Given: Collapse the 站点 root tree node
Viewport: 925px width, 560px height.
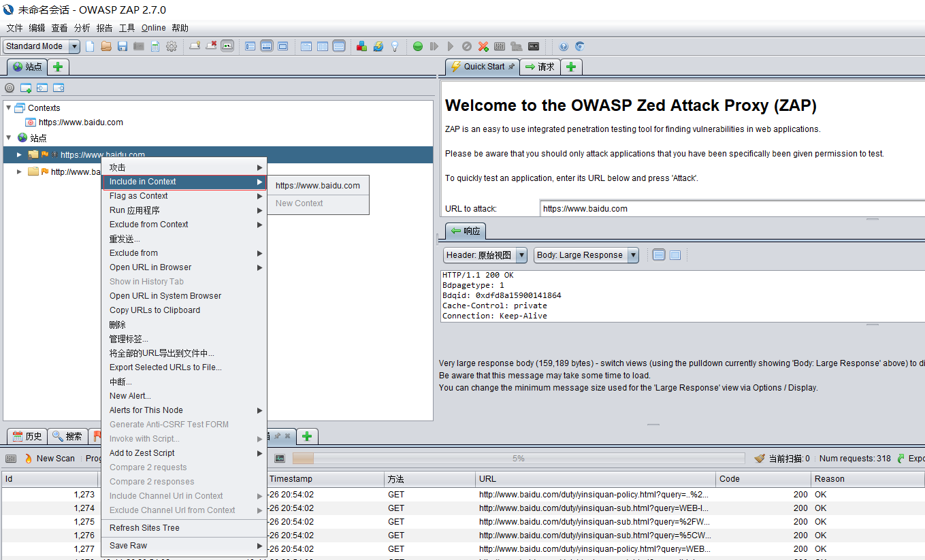Looking at the screenshot, I should 8,137.
